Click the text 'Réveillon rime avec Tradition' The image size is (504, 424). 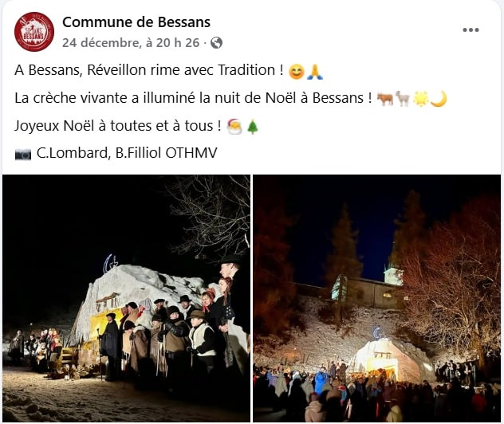(181, 70)
